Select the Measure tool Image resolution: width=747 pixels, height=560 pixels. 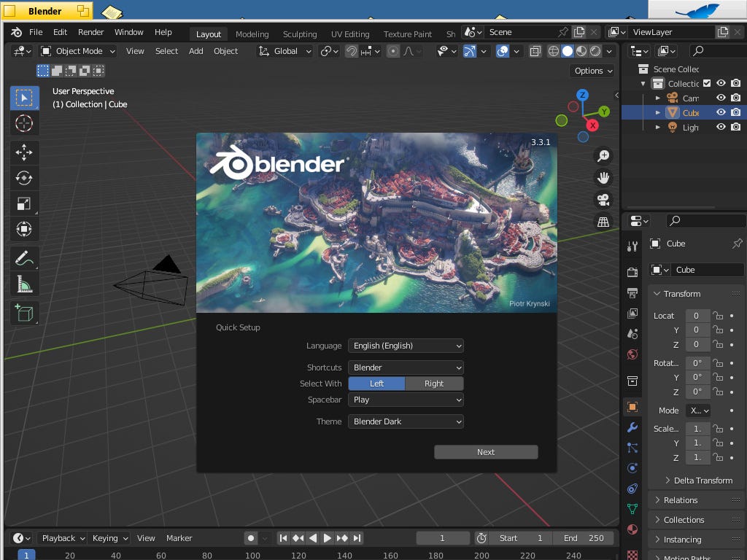pyautogui.click(x=24, y=284)
